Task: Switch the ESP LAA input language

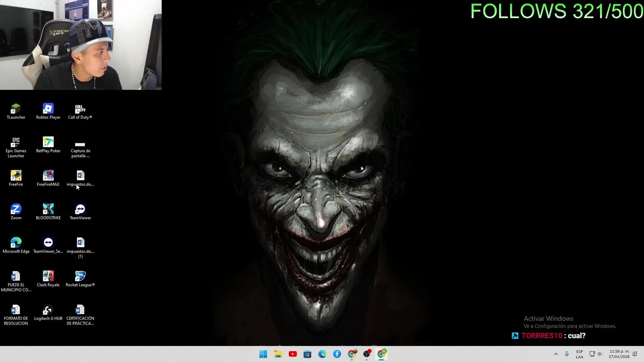Action: (580, 354)
